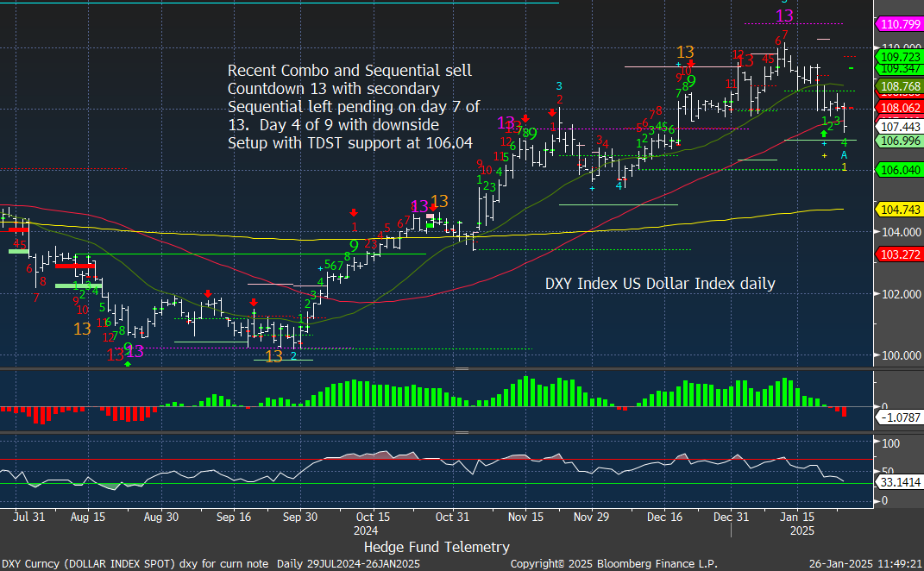Click the cyan A marker under latest bar
Image resolution: width=924 pixels, height=571 pixels.
(844, 155)
